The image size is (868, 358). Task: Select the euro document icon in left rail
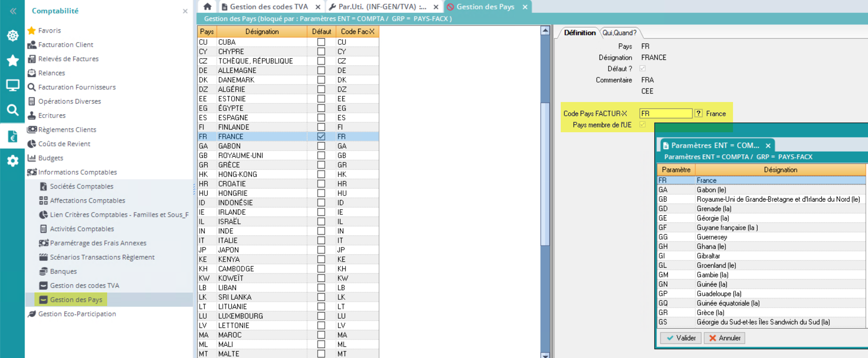pos(13,136)
